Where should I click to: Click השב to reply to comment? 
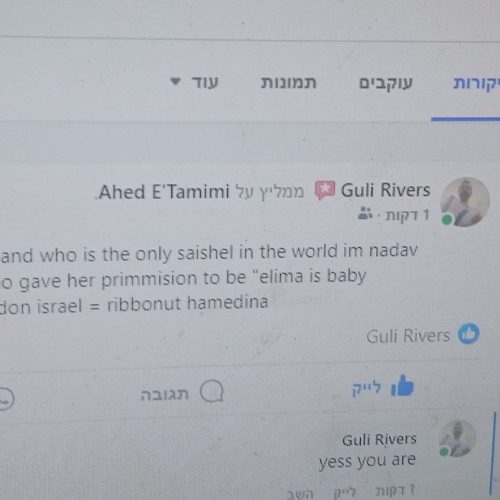point(300,494)
